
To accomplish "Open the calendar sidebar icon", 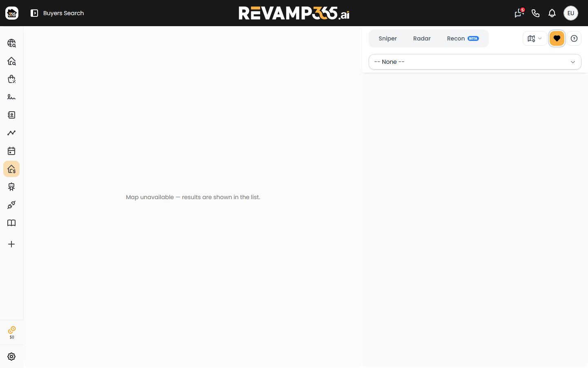I will click(x=11, y=151).
